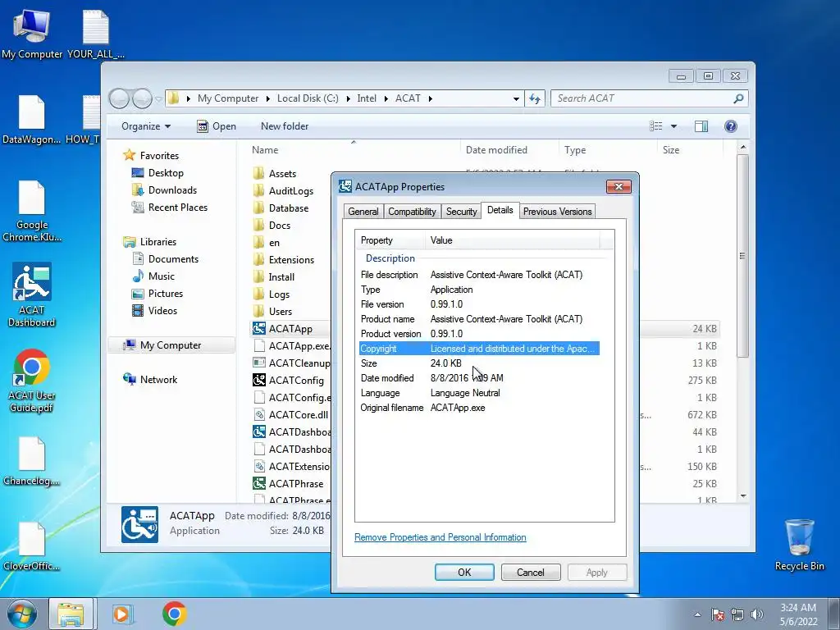
Task: Click the Explorer Back button
Action: click(120, 98)
